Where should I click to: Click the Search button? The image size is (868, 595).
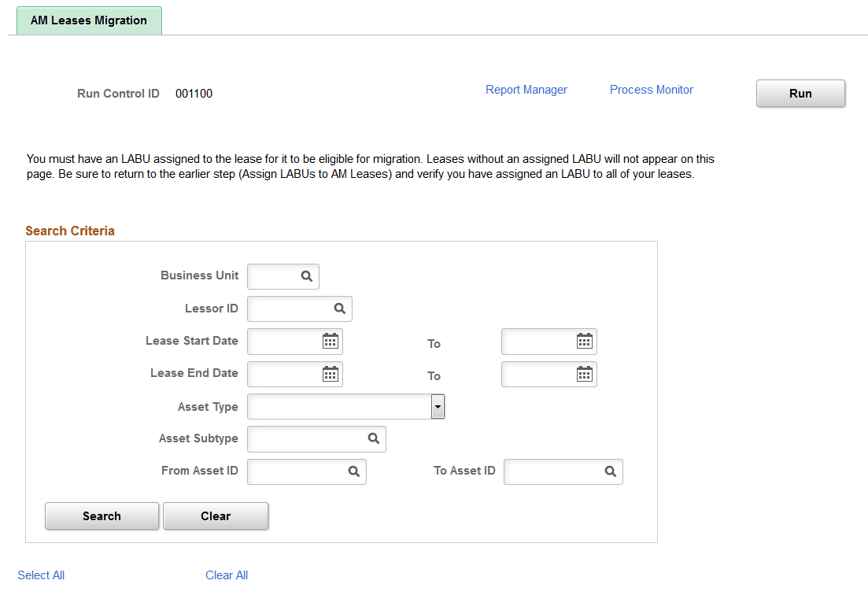[x=102, y=516]
